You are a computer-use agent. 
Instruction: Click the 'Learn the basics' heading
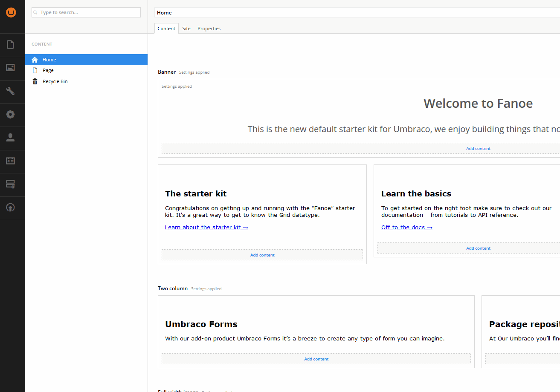click(416, 193)
